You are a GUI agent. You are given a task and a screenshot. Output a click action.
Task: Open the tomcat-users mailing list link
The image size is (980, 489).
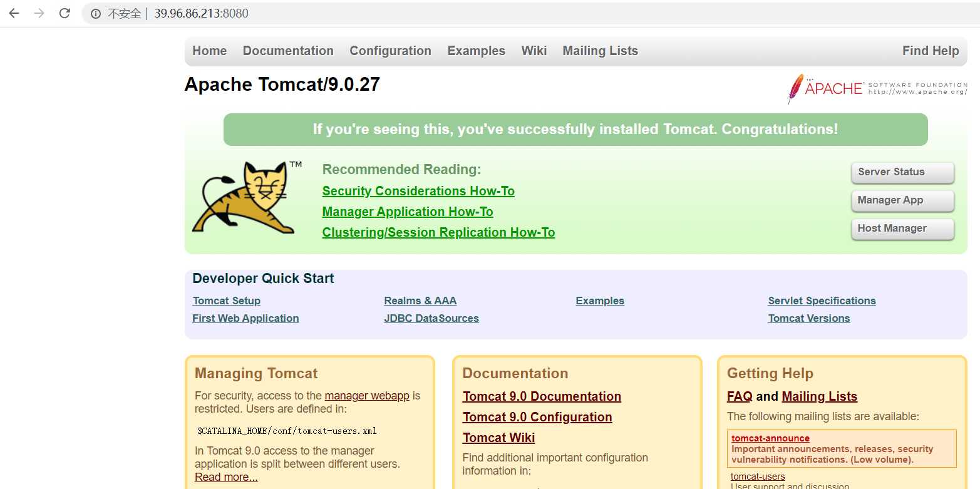coord(758,476)
